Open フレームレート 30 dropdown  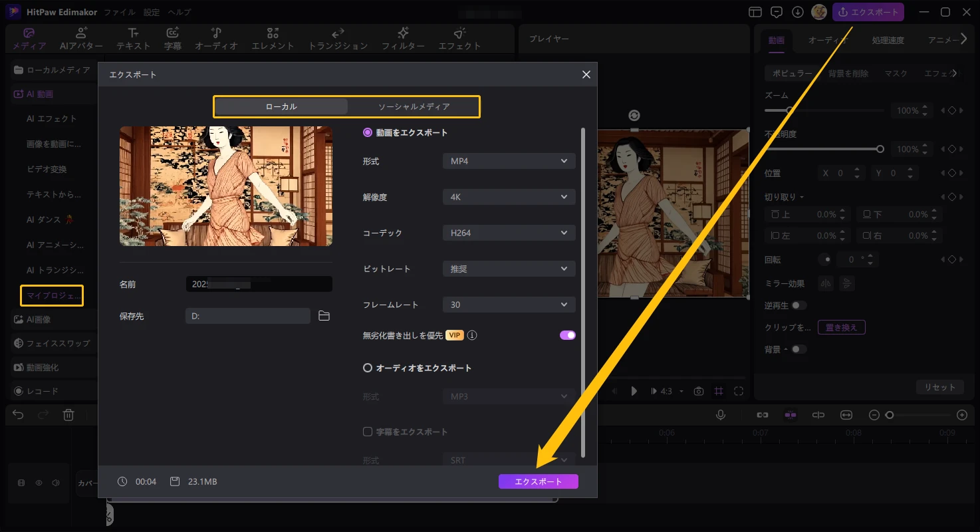pos(509,305)
